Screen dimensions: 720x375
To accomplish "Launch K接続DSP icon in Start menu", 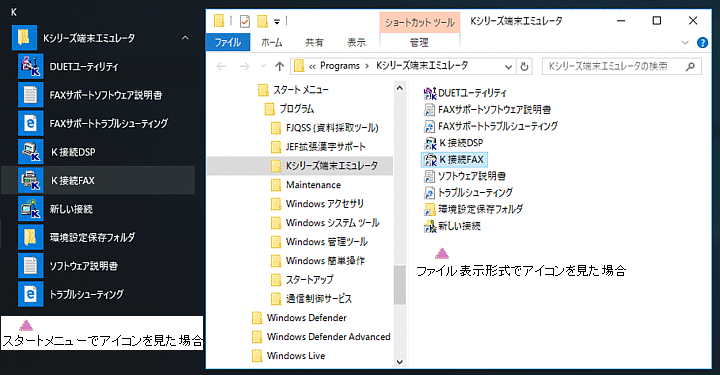I will tap(31, 152).
